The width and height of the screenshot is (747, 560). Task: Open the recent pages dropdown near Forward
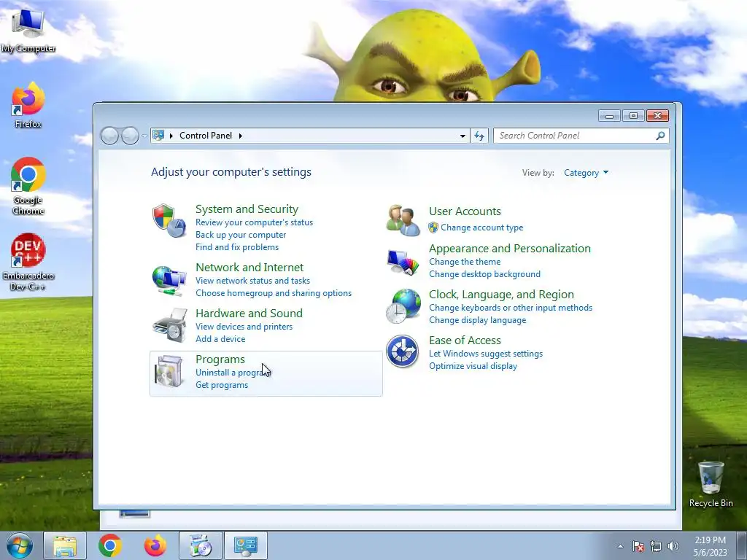click(x=144, y=136)
